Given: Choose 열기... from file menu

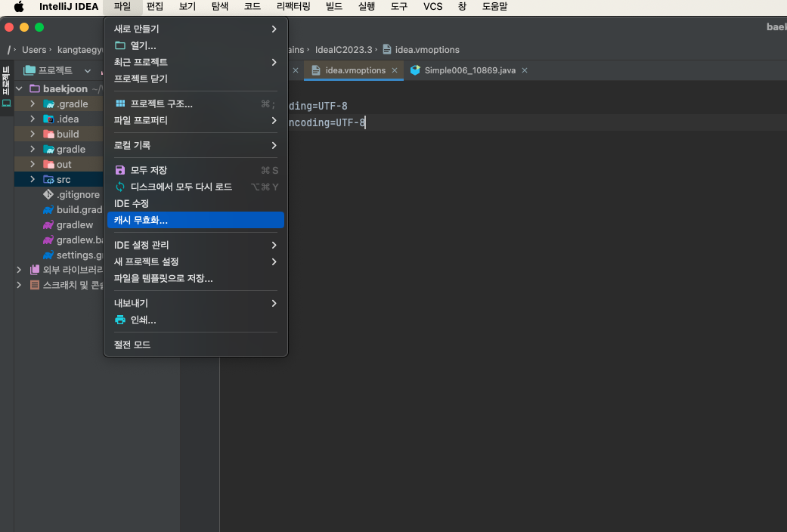Looking at the screenshot, I should click(x=196, y=45).
